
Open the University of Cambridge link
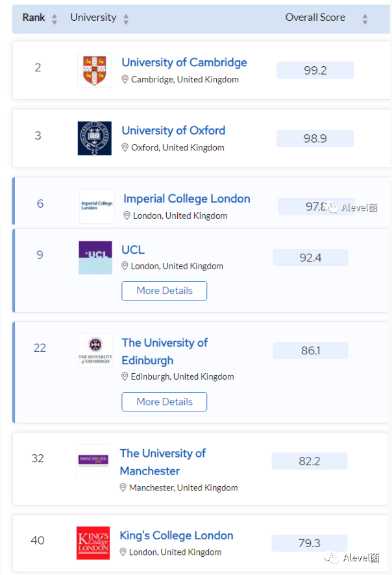[184, 62]
